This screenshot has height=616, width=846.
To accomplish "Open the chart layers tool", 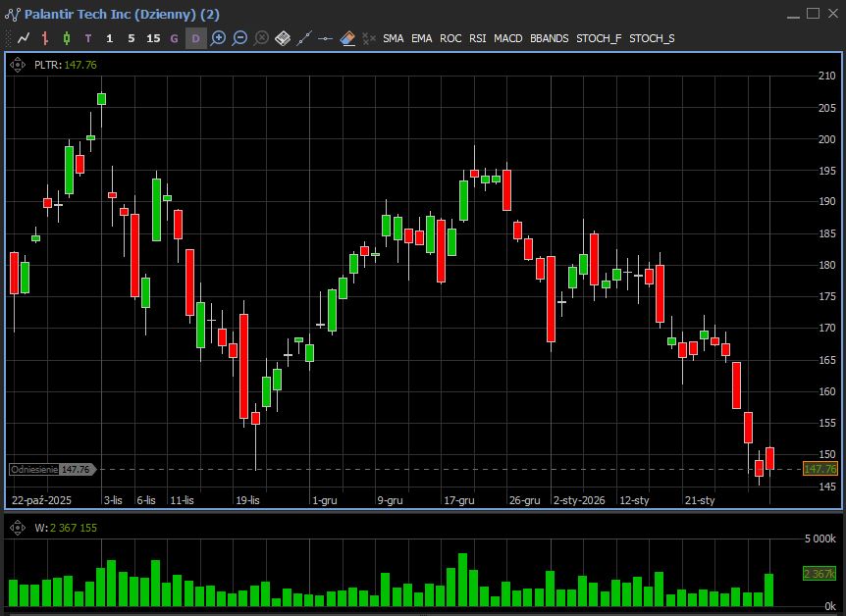I will point(283,38).
